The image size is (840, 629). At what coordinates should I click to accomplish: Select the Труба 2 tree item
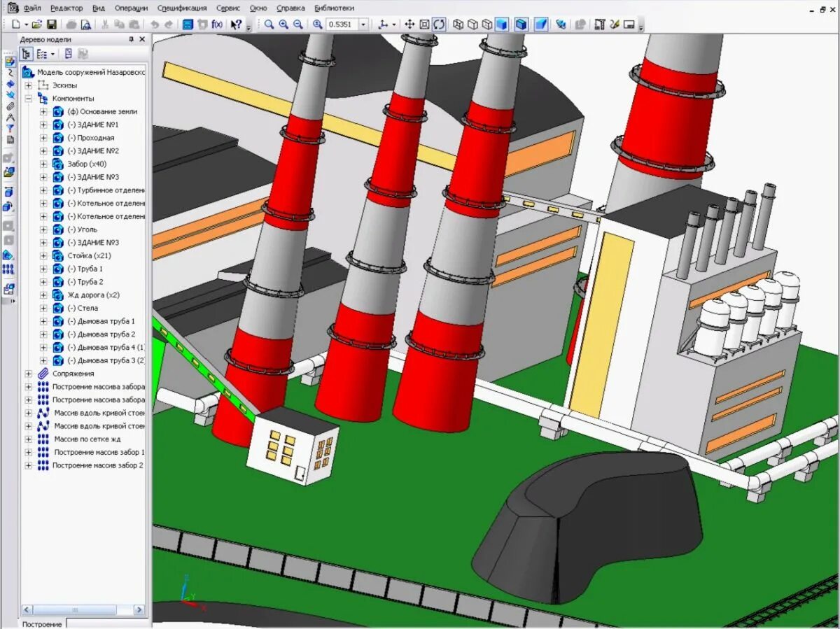[x=85, y=282]
